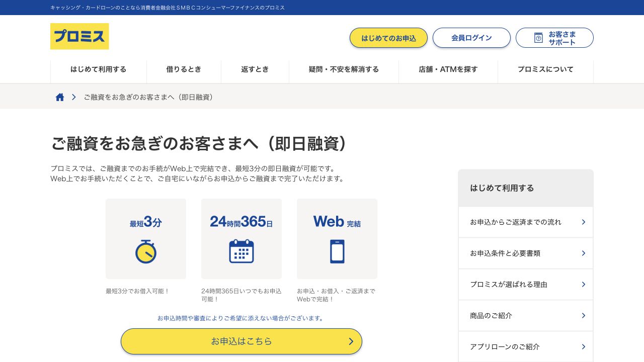This screenshot has height=362, width=644.
Task: Click the はじめて利用する sidebar header
Action: (x=526, y=188)
